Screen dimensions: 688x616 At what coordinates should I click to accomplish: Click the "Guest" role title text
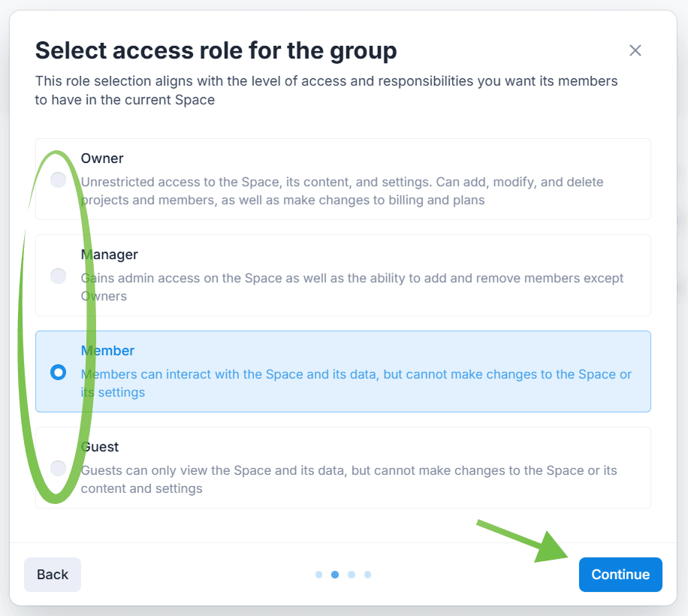pos(100,447)
